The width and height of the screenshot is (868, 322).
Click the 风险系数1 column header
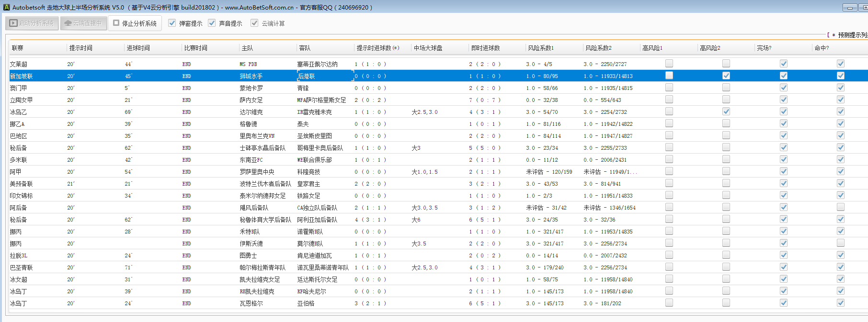coord(541,48)
